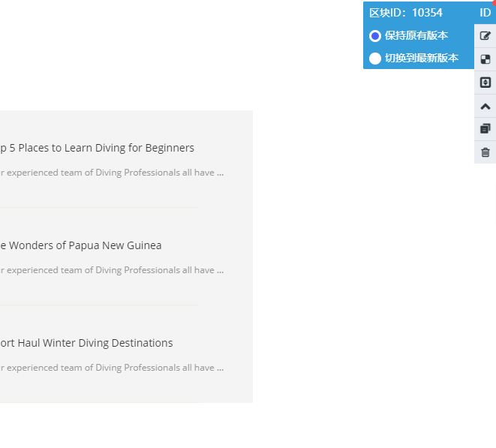Click description under Learn Diving for Beginners
496x448 pixels.
112,173
